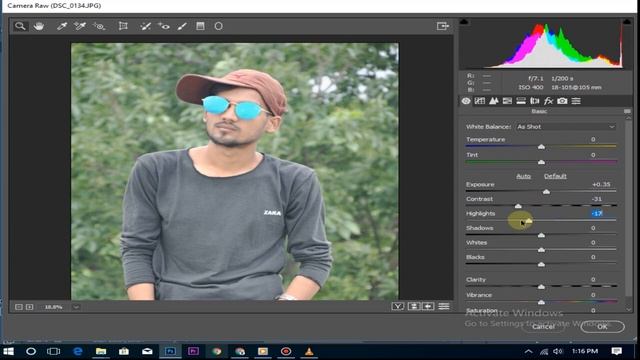Select the Graduated Filter tool
The width and height of the screenshot is (640, 360).
click(x=200, y=26)
